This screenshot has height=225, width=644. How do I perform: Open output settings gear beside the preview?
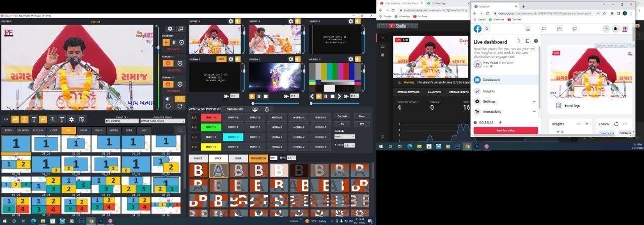[170, 29]
